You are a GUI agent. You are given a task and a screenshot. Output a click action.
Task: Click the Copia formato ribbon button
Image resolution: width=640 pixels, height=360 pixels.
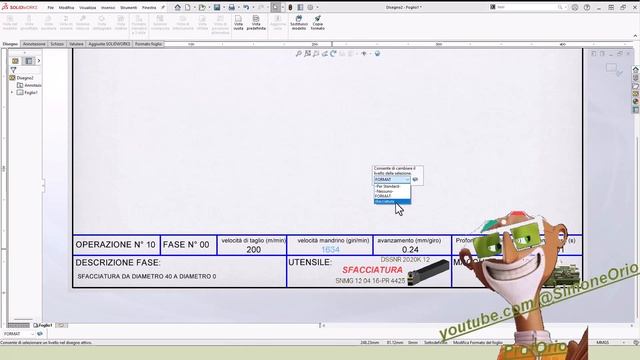coord(318,23)
